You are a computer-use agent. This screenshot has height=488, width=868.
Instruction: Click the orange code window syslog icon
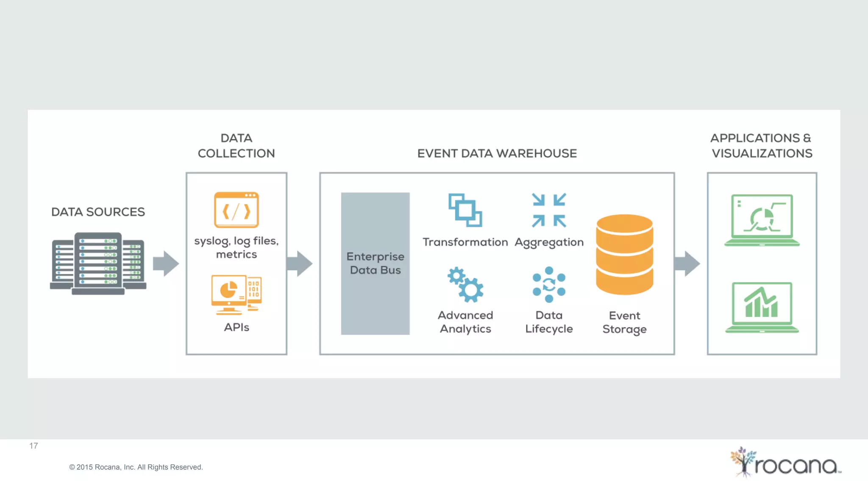236,210
